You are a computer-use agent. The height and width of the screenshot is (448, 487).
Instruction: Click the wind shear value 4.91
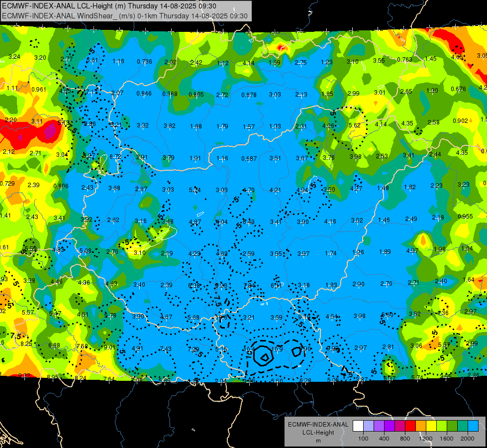(x=138, y=348)
